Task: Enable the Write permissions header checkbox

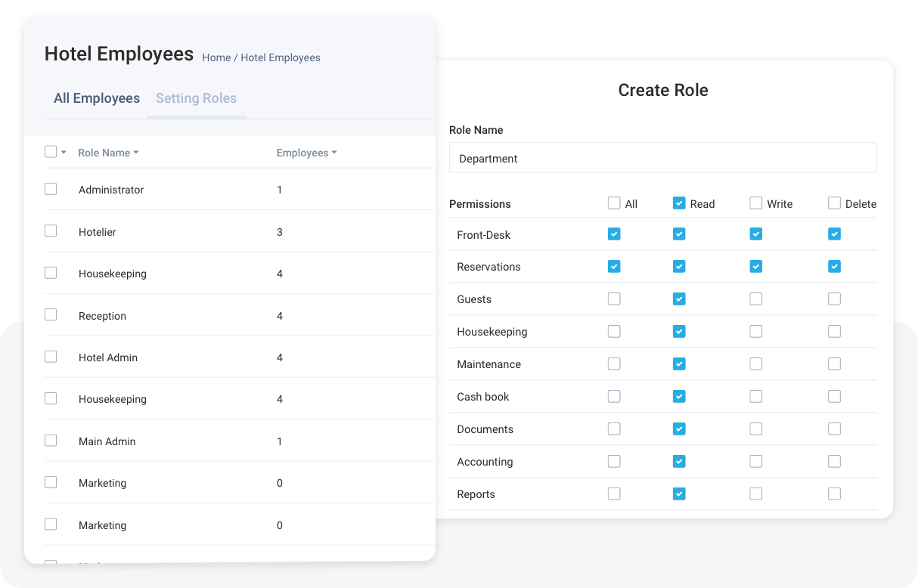Action: tap(755, 203)
